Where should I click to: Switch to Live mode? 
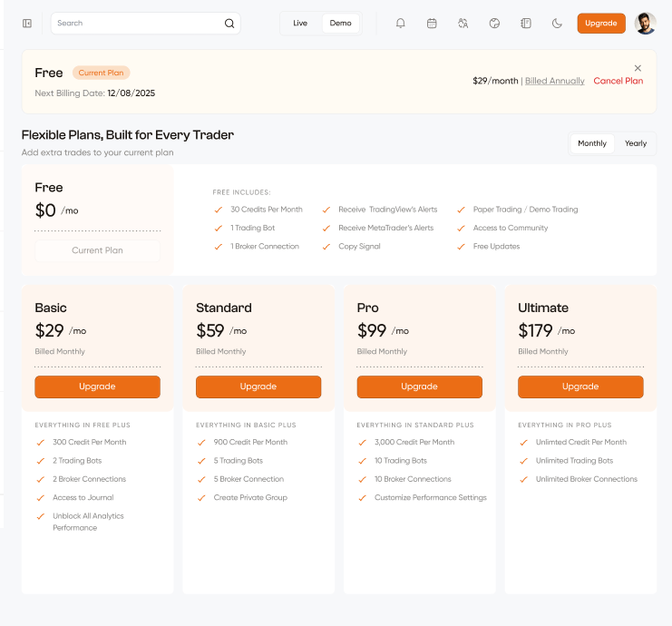[300, 24]
